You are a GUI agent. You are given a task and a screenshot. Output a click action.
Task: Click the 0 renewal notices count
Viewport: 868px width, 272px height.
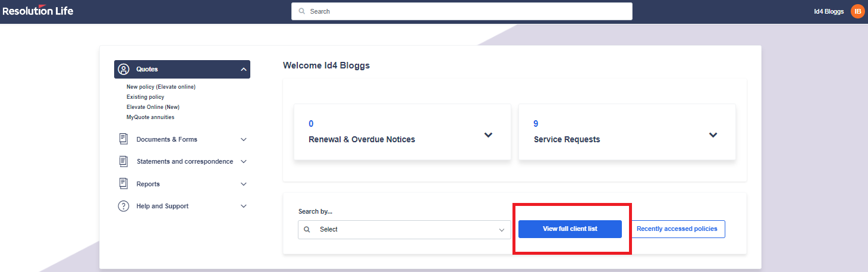point(311,124)
